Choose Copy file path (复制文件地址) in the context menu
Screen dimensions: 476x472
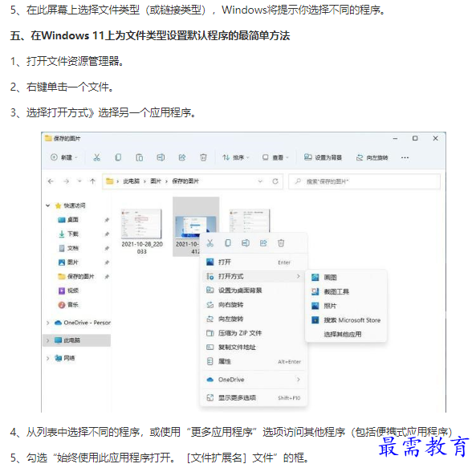click(254, 348)
